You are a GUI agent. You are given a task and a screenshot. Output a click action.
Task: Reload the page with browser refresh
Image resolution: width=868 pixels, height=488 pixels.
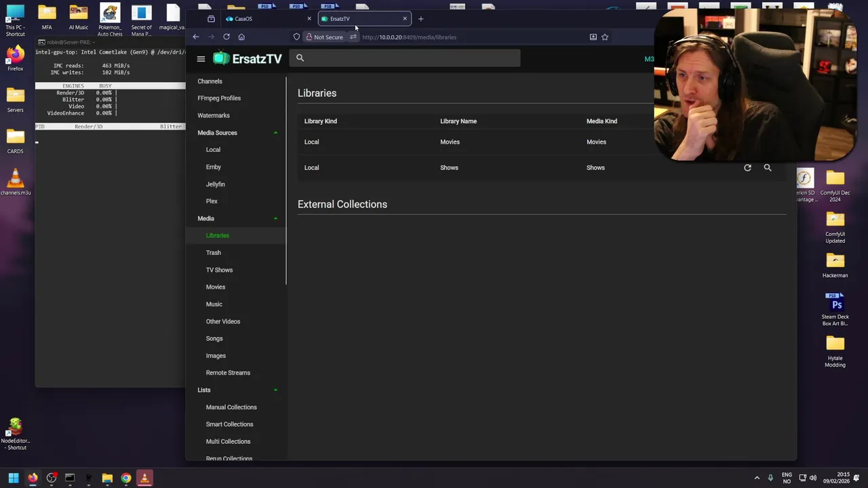click(226, 37)
